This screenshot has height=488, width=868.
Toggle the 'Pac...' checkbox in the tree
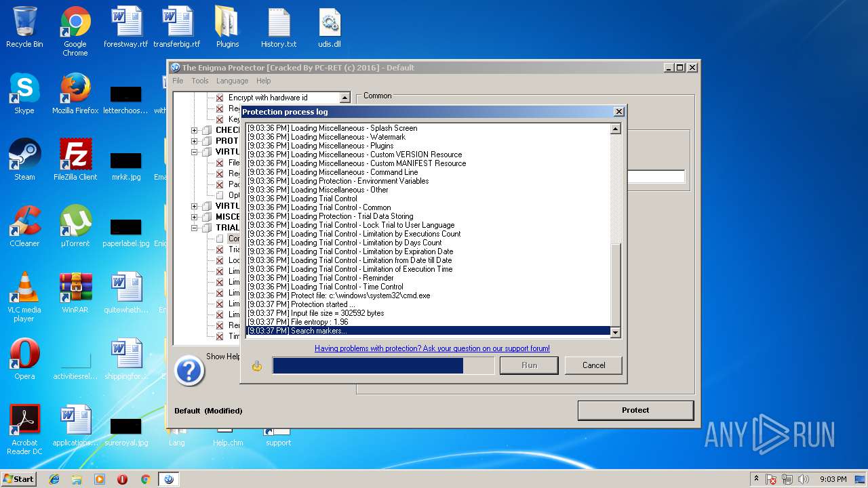click(x=220, y=184)
